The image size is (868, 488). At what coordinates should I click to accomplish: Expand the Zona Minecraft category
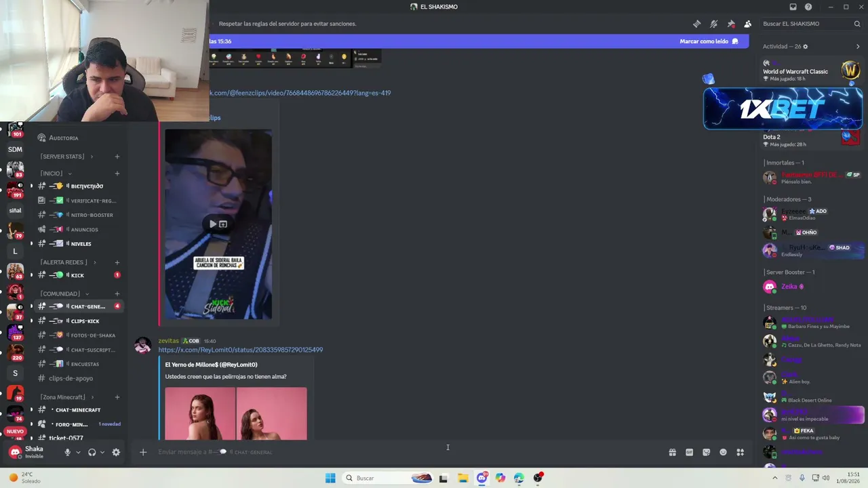pos(67,397)
